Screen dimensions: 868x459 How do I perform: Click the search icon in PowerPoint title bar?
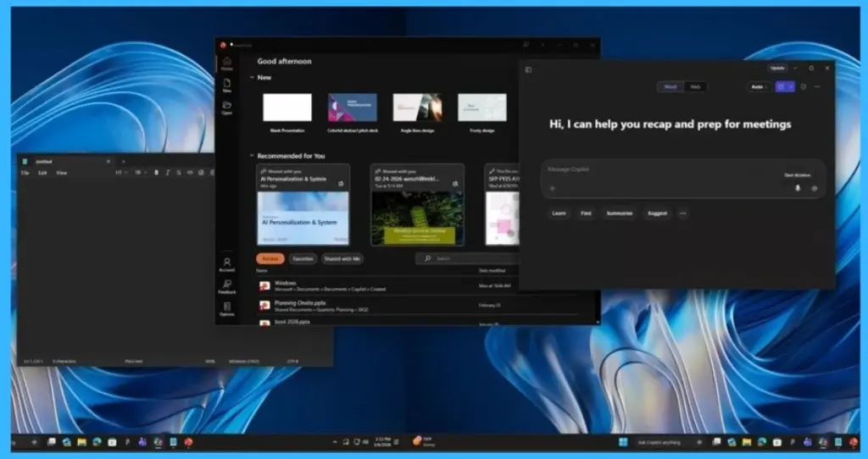526,45
